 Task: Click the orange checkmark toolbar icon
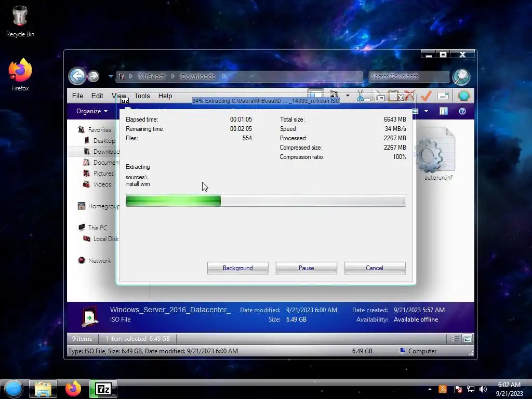[x=426, y=96]
